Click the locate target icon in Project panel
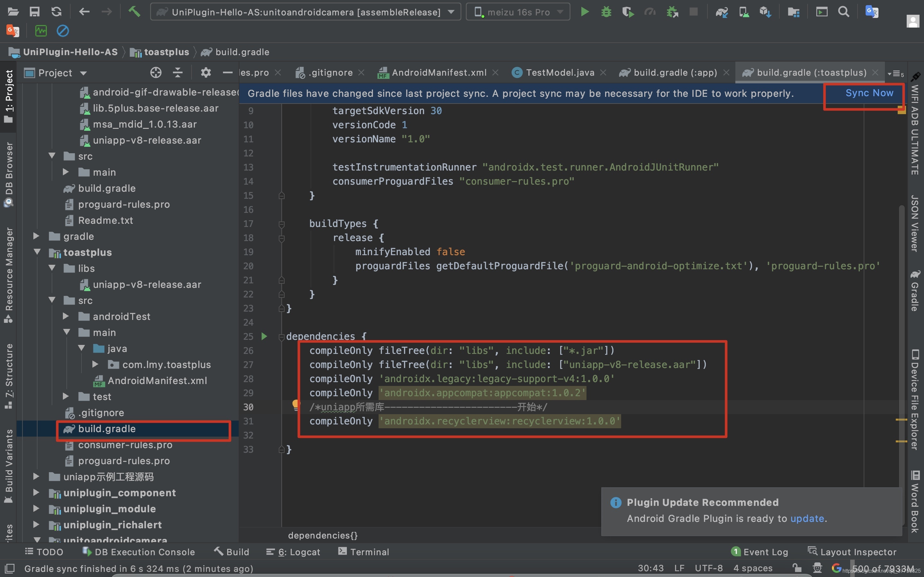This screenshot has height=577, width=924. click(x=156, y=72)
